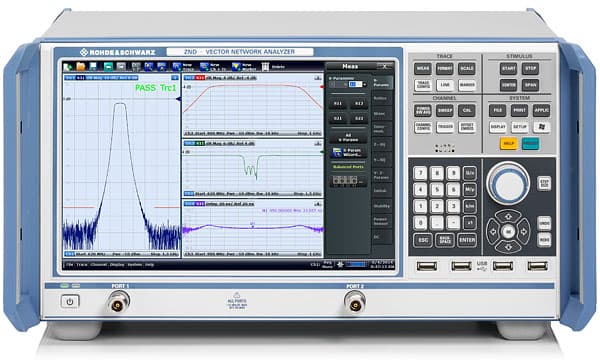Viewport: 600px width, 364px height.
Task: Click the TRIGGER hardkey
Action: (x=445, y=127)
